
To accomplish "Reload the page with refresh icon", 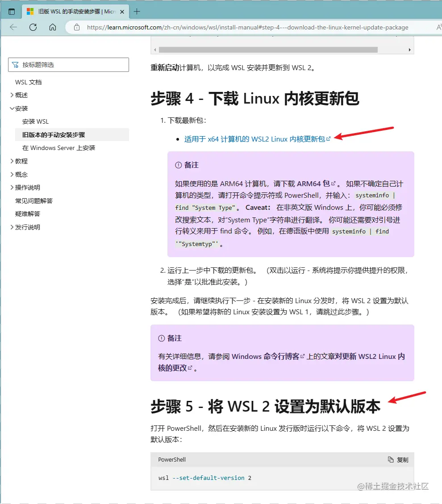I will [33, 27].
